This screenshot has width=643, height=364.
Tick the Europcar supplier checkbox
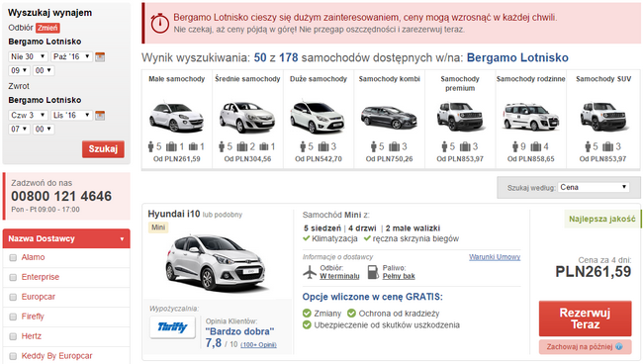13,297
